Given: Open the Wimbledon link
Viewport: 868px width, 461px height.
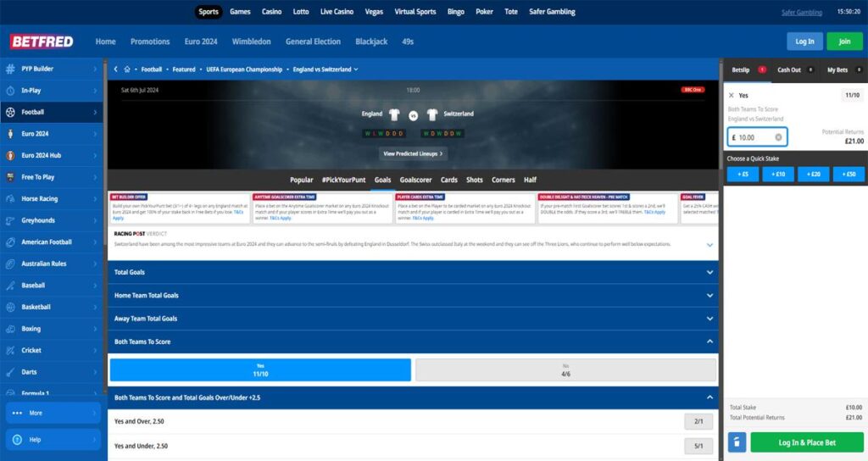Looking at the screenshot, I should (251, 42).
